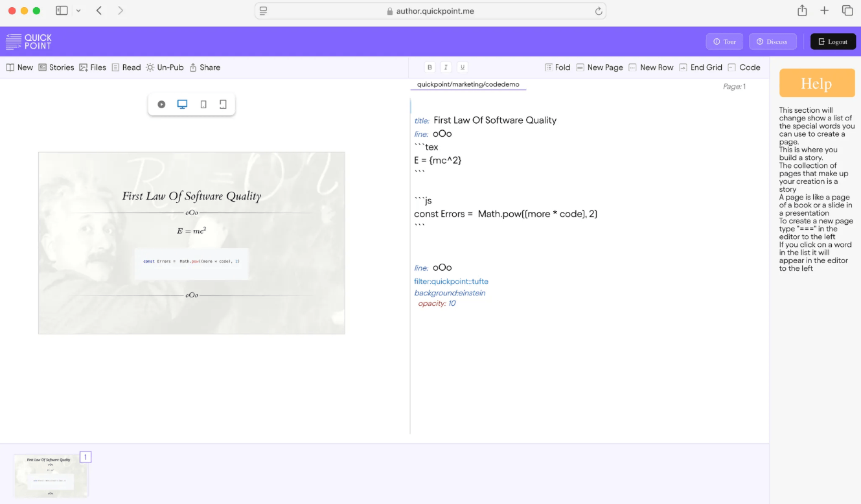Screen dimensions: 861x504
Task: Click the background:einstein line
Action: (450, 293)
